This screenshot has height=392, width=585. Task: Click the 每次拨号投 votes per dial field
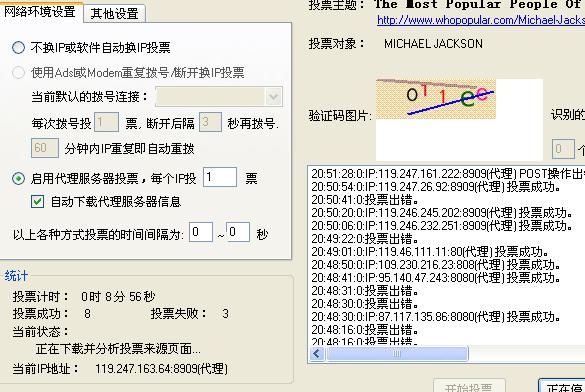106,122
